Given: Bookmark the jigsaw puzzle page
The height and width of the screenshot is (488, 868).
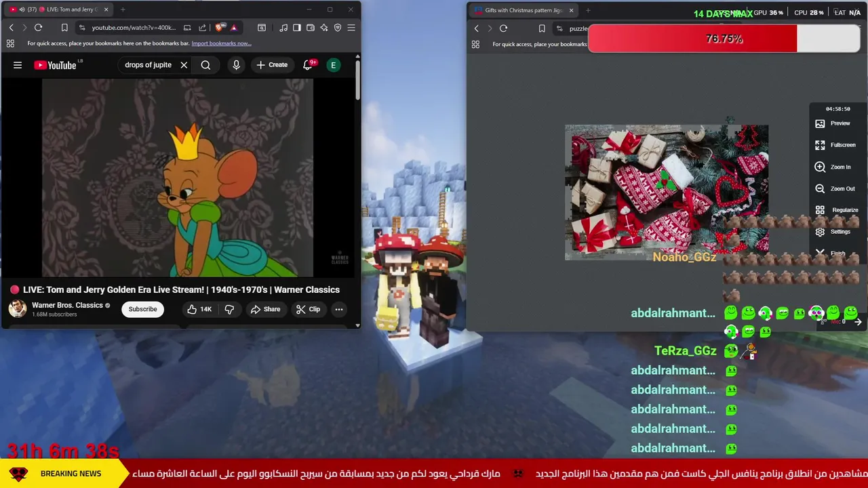Looking at the screenshot, I should (x=542, y=28).
